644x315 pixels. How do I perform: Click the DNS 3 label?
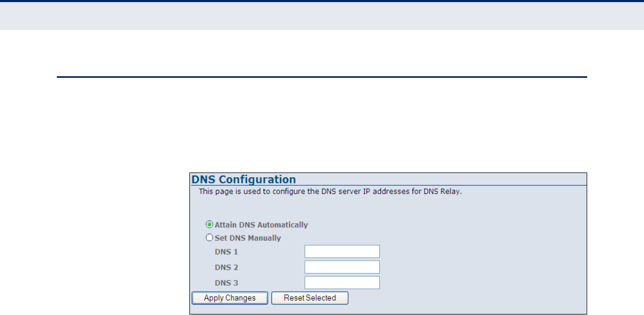tap(226, 283)
